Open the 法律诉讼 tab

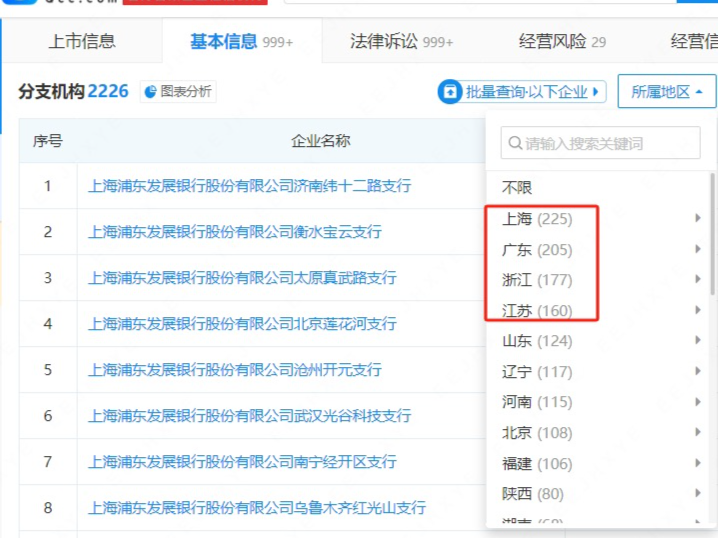pyautogui.click(x=401, y=41)
